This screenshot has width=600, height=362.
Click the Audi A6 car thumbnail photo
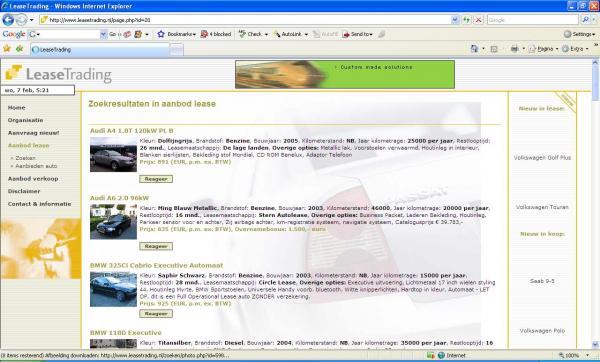(x=113, y=222)
